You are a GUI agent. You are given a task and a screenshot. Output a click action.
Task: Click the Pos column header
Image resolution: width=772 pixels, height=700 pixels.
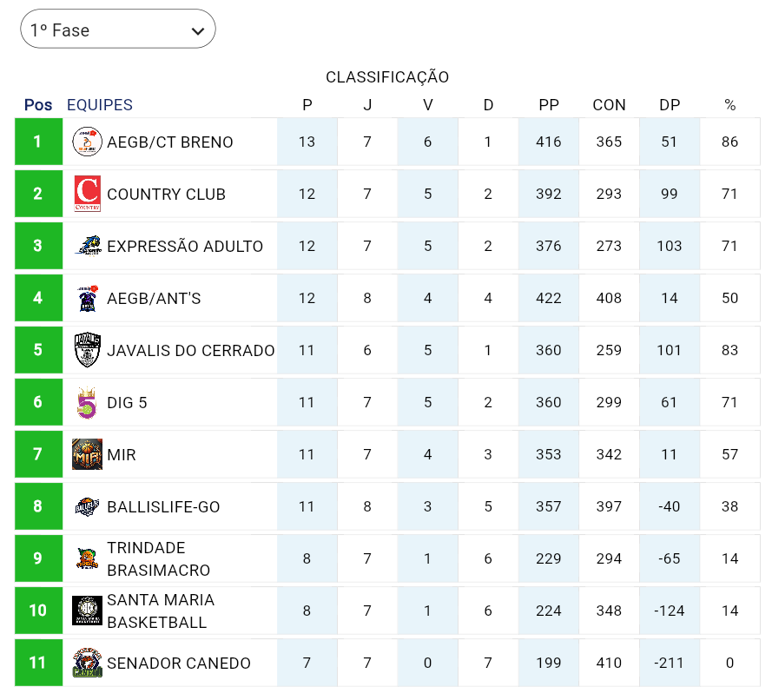(38, 105)
